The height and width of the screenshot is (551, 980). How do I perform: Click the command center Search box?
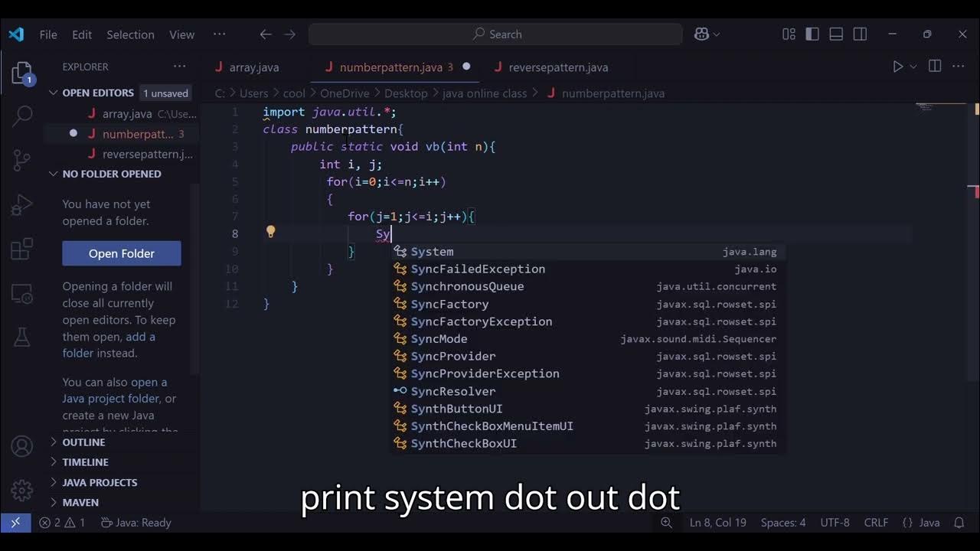pyautogui.click(x=495, y=34)
